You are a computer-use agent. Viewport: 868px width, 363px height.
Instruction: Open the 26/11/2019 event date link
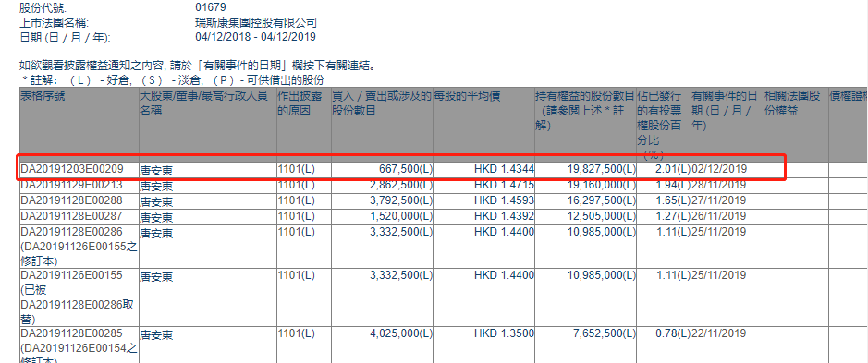tap(719, 216)
